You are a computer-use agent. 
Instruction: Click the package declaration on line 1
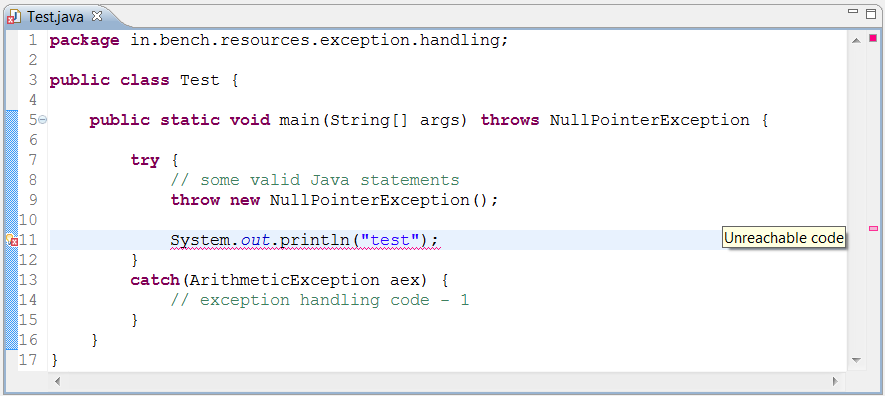[x=279, y=41]
